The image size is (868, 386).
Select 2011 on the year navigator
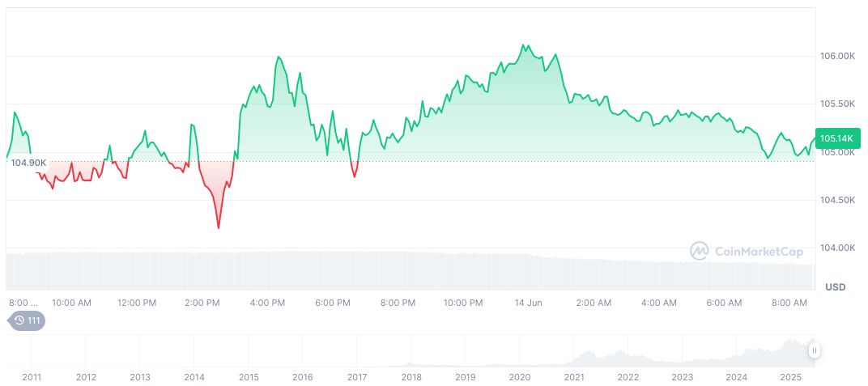point(32,377)
